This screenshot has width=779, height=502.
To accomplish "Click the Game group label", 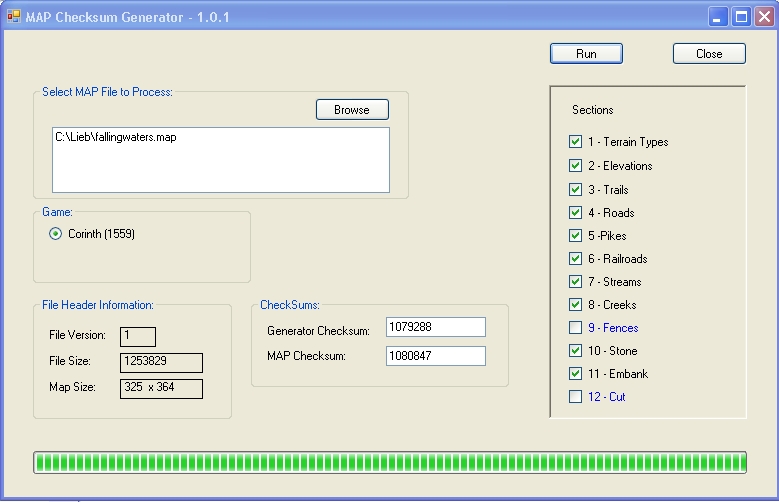I will click(57, 212).
